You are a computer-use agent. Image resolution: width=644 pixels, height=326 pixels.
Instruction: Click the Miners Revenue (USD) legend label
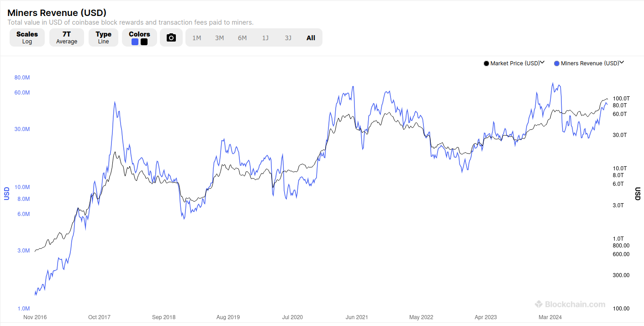click(590, 63)
